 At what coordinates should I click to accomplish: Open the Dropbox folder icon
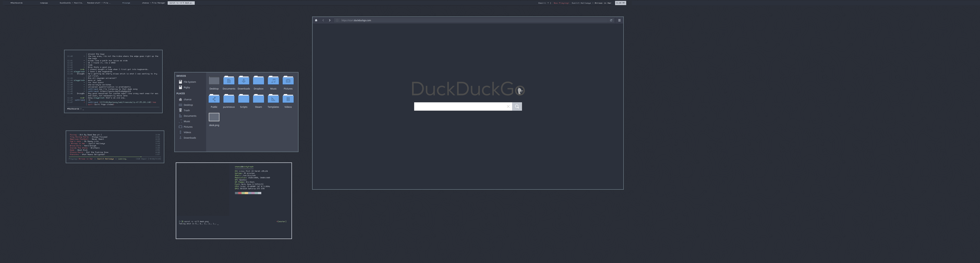click(x=258, y=81)
